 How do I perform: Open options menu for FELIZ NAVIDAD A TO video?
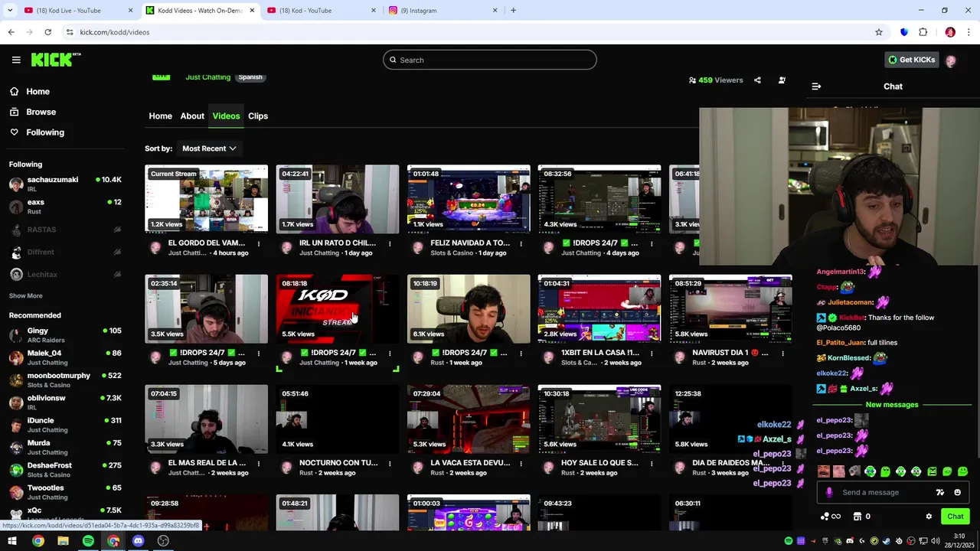[x=521, y=244]
